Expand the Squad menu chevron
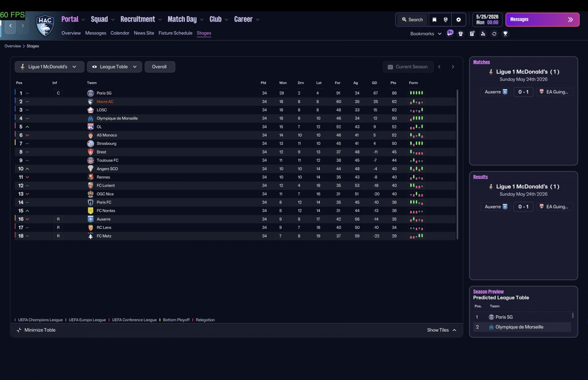 coord(113,20)
